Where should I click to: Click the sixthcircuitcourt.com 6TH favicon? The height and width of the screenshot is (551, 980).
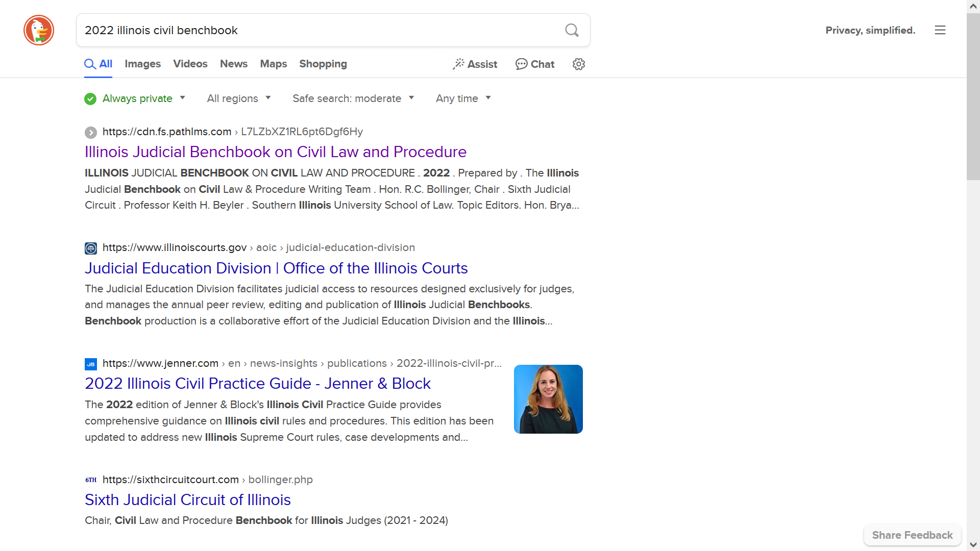[90, 480]
